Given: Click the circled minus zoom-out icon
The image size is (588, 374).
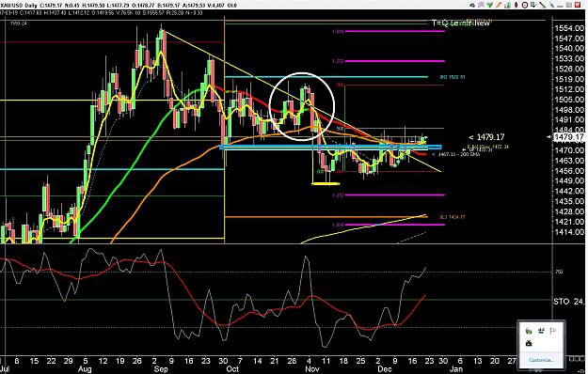Looking at the screenshot, I should [525, 6].
